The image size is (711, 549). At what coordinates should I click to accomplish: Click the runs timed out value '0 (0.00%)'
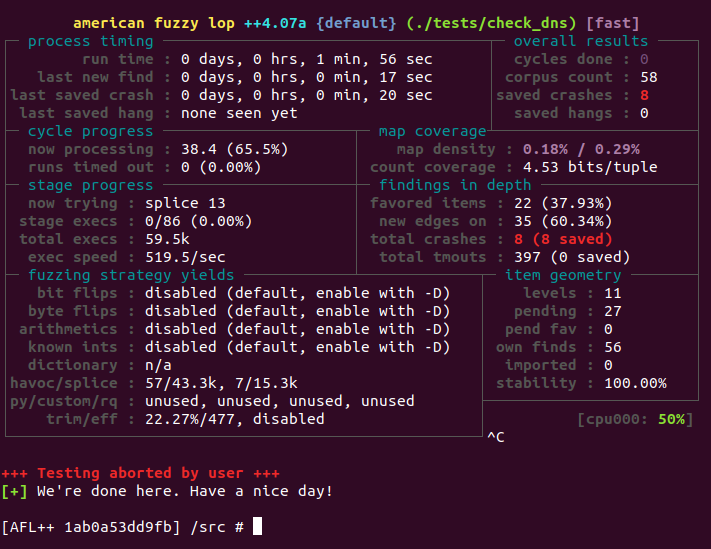click(x=221, y=167)
